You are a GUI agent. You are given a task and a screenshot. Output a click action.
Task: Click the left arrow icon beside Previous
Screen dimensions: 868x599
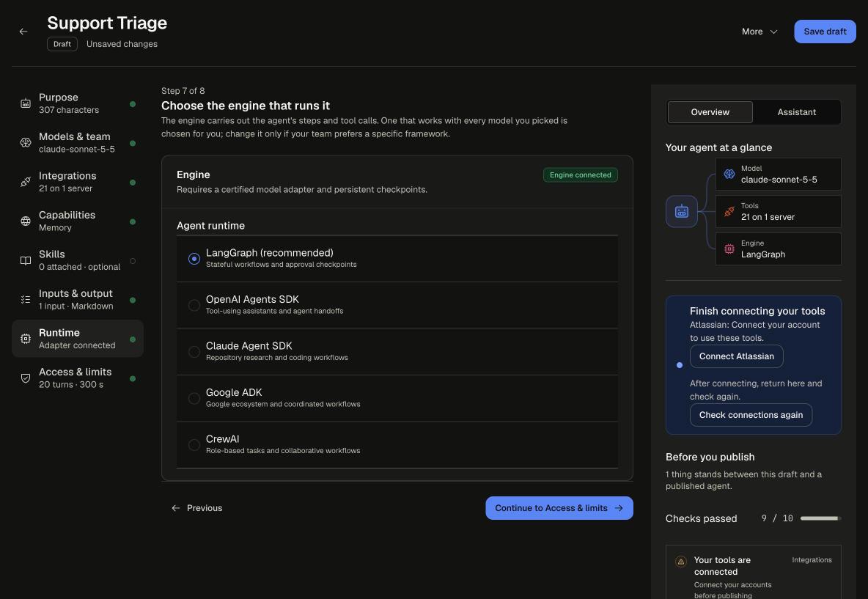click(x=176, y=508)
